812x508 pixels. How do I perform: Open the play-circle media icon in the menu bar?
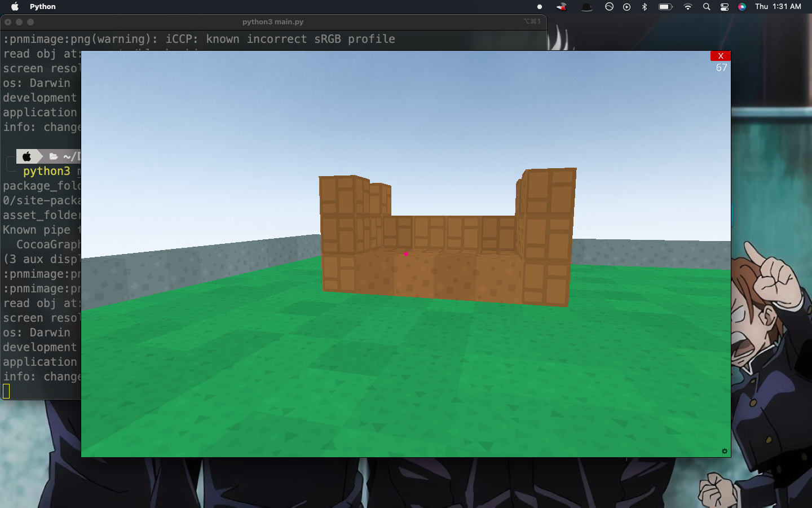(x=626, y=7)
